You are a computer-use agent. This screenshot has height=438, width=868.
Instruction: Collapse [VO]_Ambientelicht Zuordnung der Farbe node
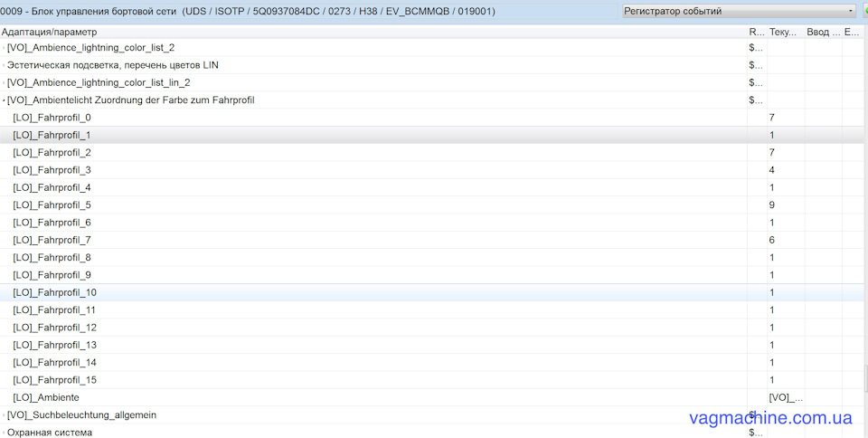(x=4, y=100)
